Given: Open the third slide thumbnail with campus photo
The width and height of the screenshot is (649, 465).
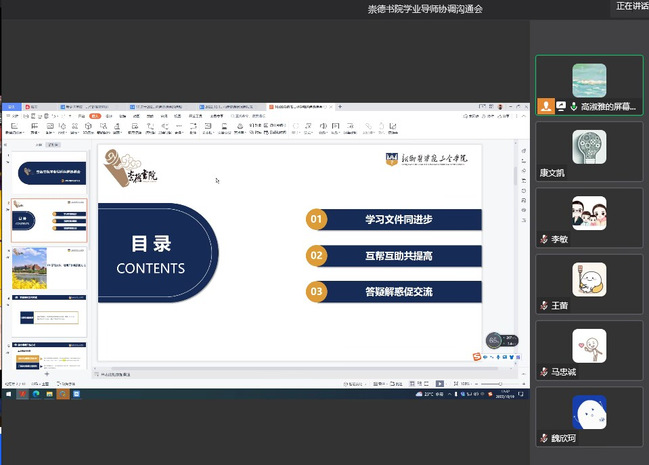Looking at the screenshot, I should [x=49, y=268].
